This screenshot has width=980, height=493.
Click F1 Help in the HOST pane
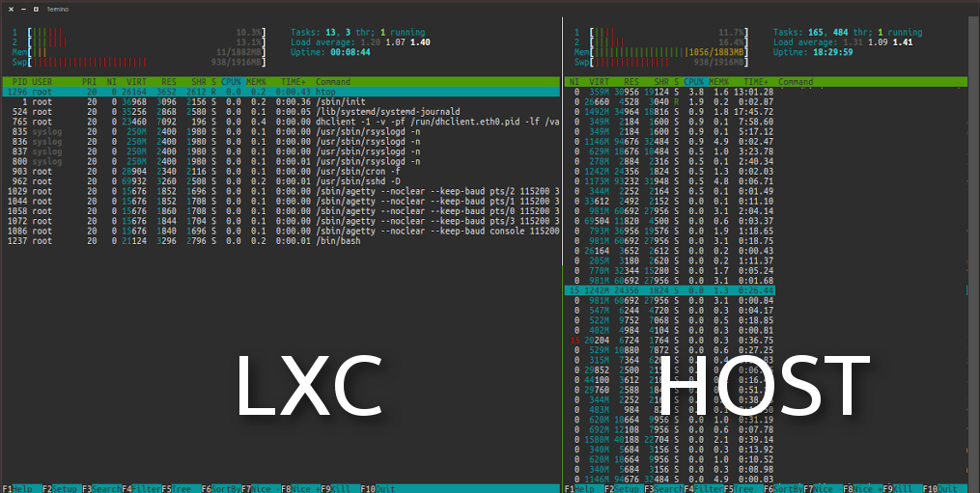point(579,488)
